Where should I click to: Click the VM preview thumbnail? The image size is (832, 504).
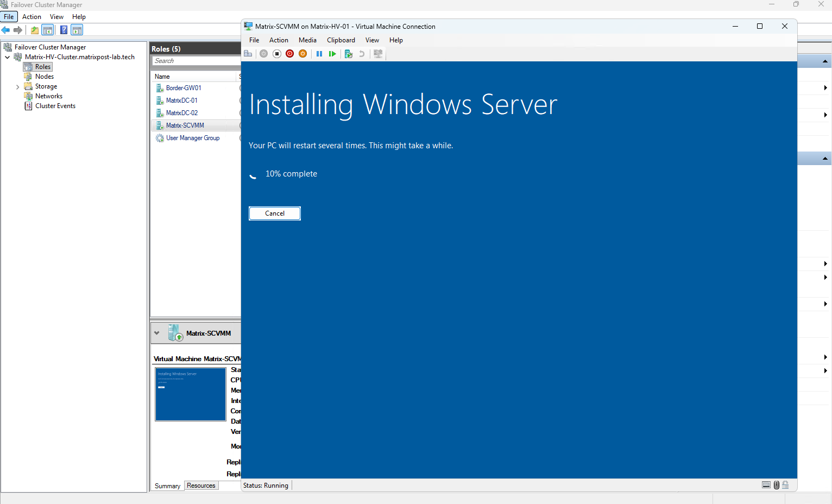click(x=191, y=394)
